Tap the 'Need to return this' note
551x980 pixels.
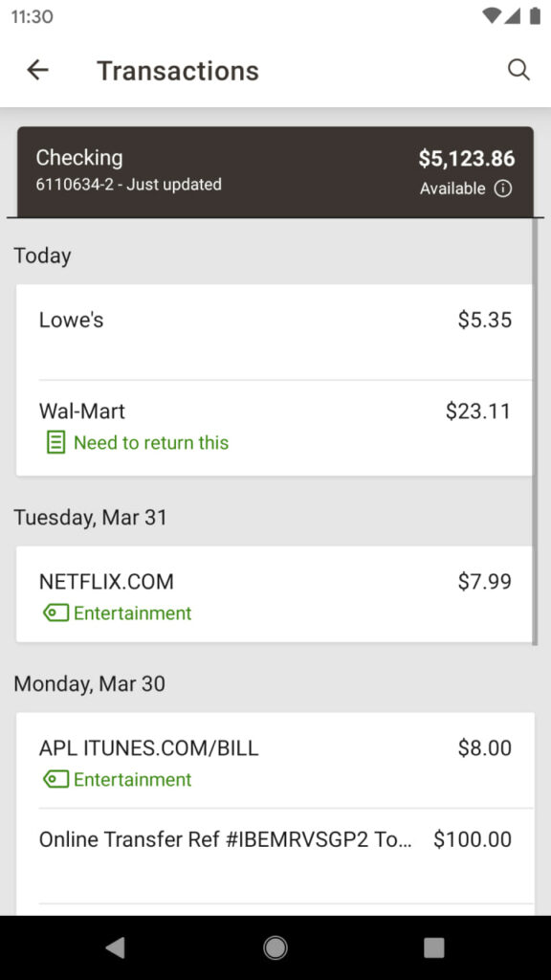151,443
